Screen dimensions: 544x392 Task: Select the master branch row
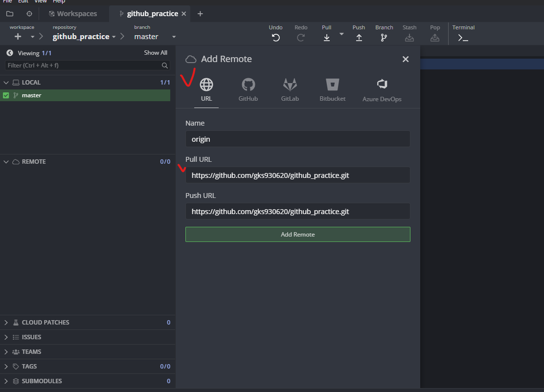pyautogui.click(x=85, y=95)
